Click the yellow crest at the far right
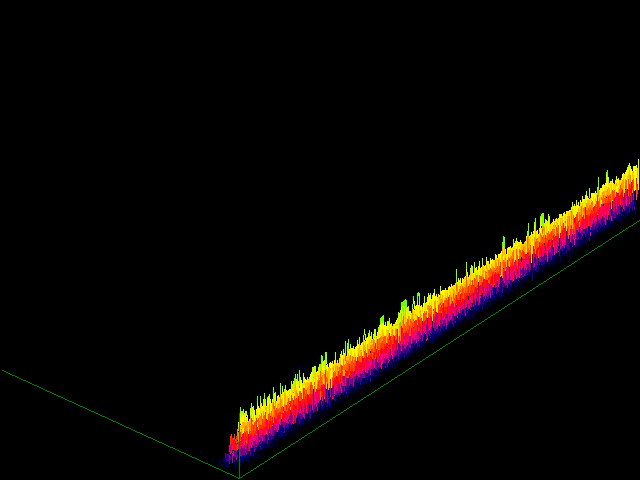Image resolution: width=640 pixels, height=480 pixels. click(630, 178)
